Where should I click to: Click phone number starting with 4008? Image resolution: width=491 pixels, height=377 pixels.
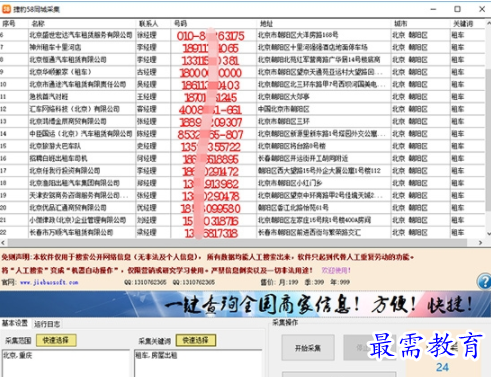210,110
